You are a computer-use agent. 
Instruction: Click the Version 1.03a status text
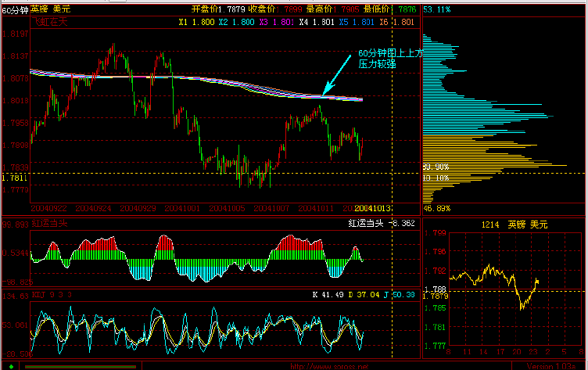coord(551,366)
